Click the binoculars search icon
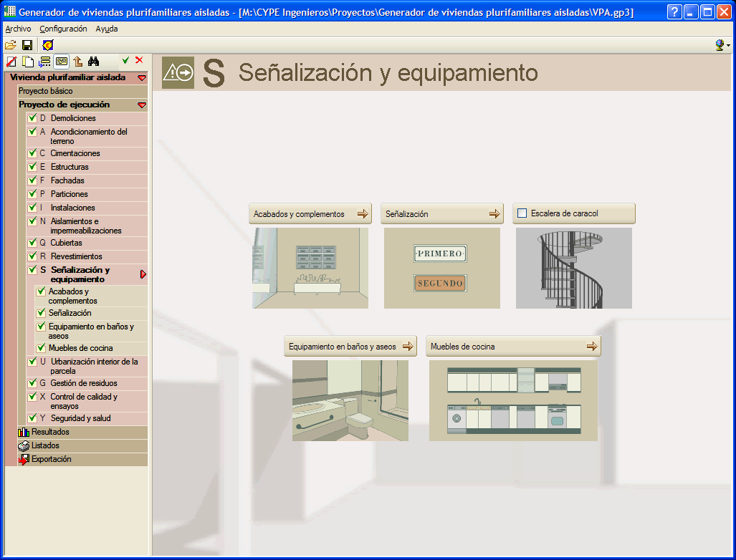 93,62
